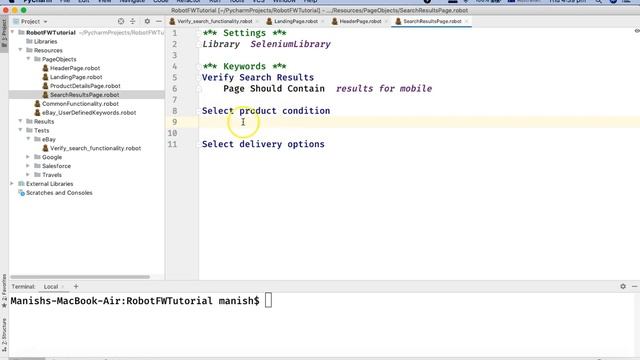Click line number 7 in gutter
Viewport: 640px width, 360px height.
point(175,100)
